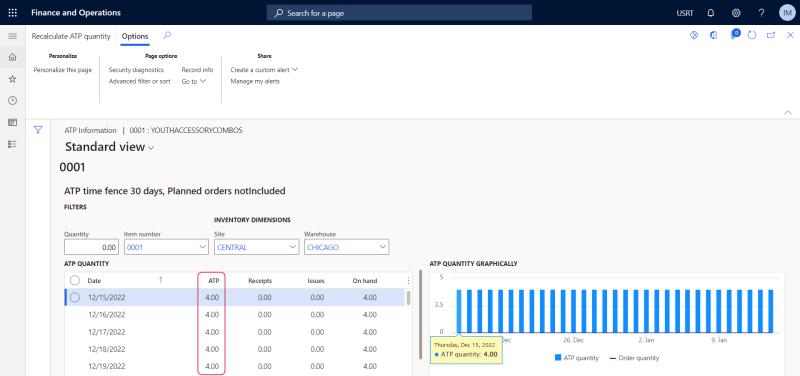Open grid options three-dots menu
Viewport: 800px width, 376px height.
408,281
